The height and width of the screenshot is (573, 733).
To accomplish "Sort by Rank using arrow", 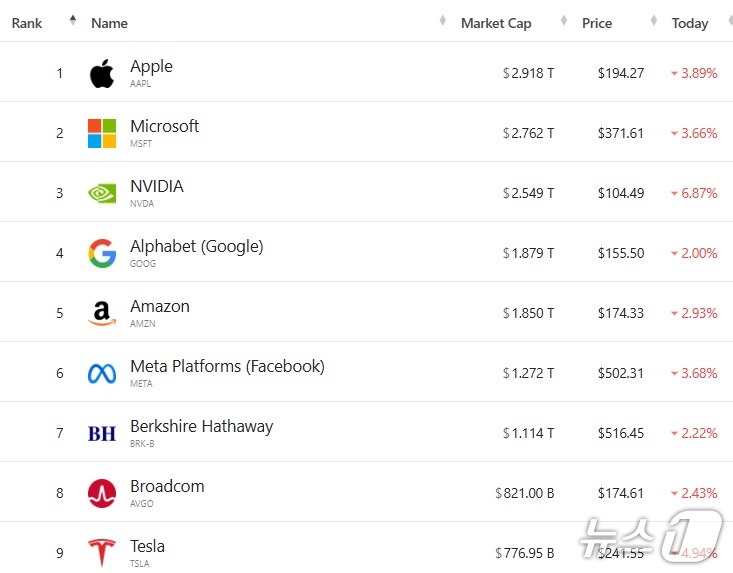I will tap(72, 21).
